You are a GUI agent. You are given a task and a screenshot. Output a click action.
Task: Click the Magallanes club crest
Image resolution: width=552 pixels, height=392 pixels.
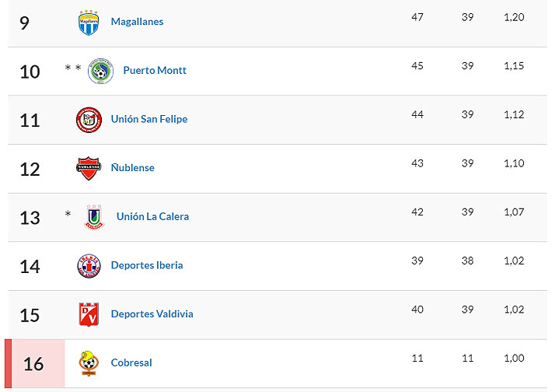89,23
